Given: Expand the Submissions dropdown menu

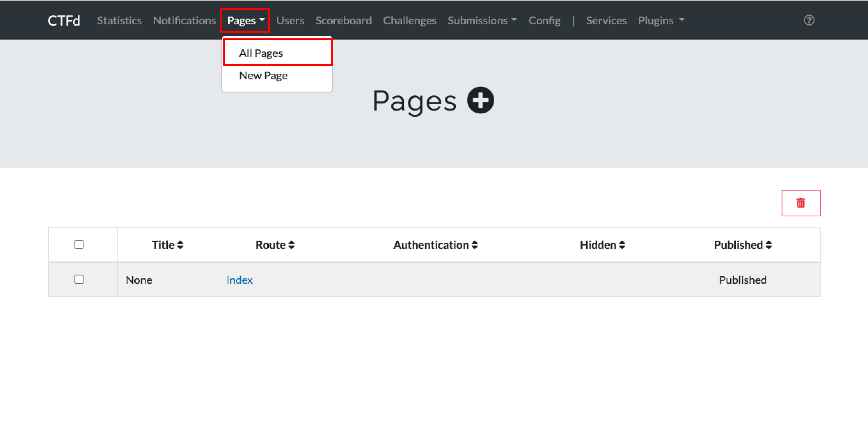Looking at the screenshot, I should click(x=482, y=21).
